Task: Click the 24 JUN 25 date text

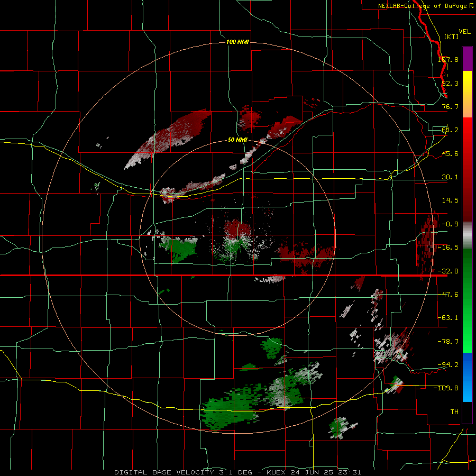Action: click(312, 472)
